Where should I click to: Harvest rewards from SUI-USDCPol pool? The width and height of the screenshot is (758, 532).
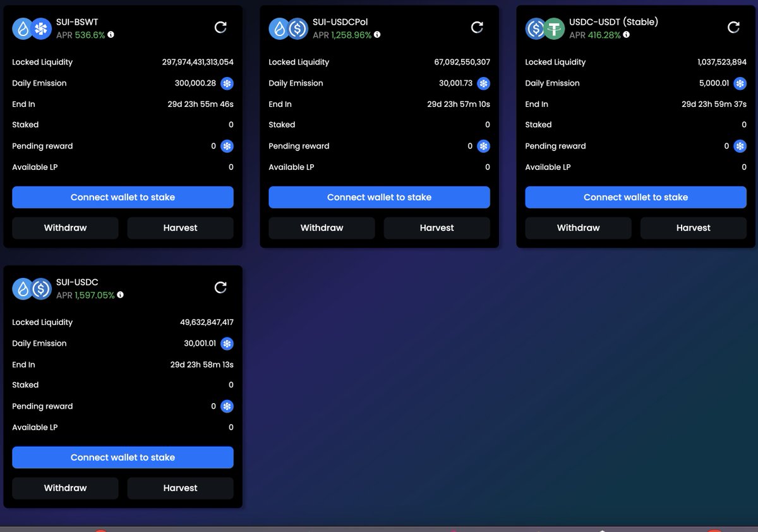[437, 228]
